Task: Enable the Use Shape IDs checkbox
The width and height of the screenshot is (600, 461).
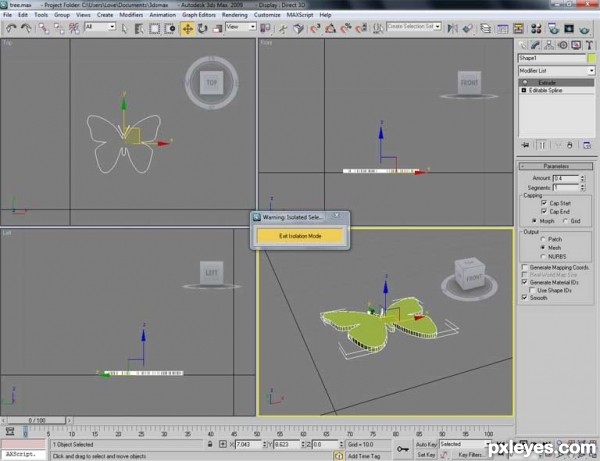Action: tap(532, 290)
